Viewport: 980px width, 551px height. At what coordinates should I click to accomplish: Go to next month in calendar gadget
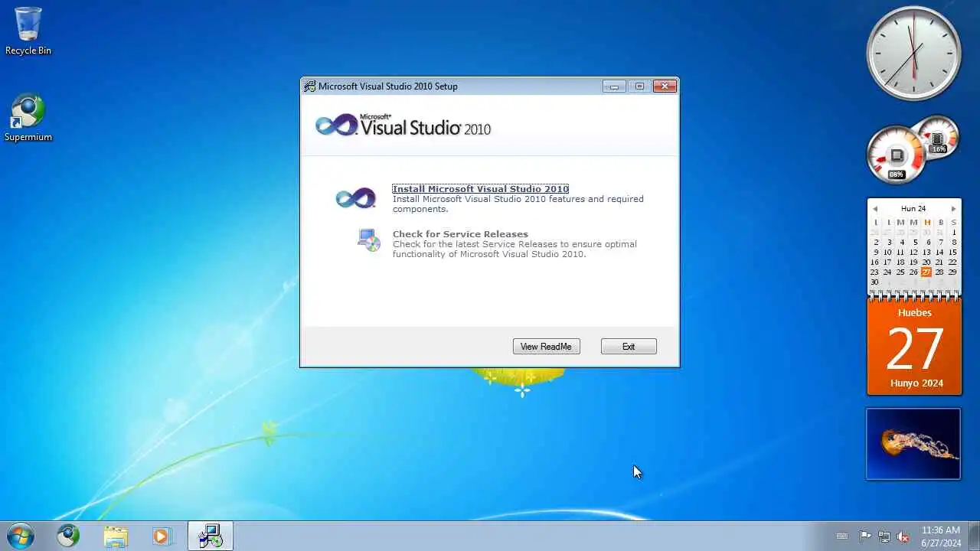tap(953, 209)
